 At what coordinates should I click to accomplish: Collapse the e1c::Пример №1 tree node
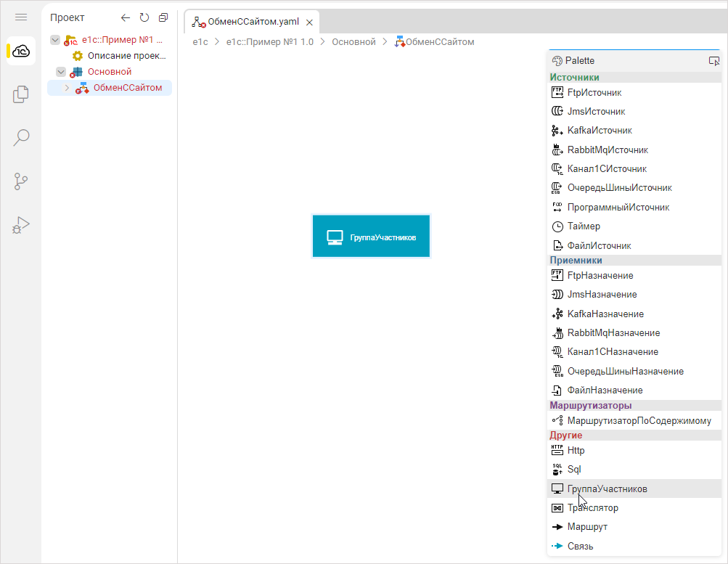click(55, 40)
